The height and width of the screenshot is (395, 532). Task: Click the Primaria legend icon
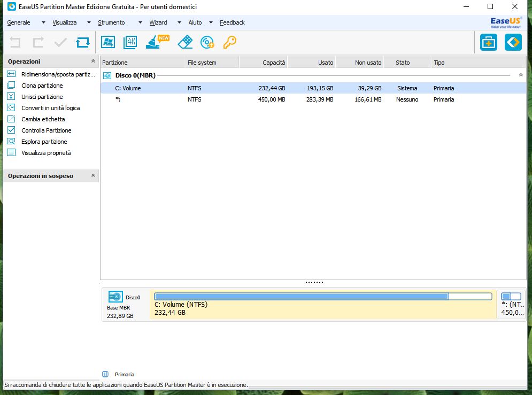pos(105,374)
